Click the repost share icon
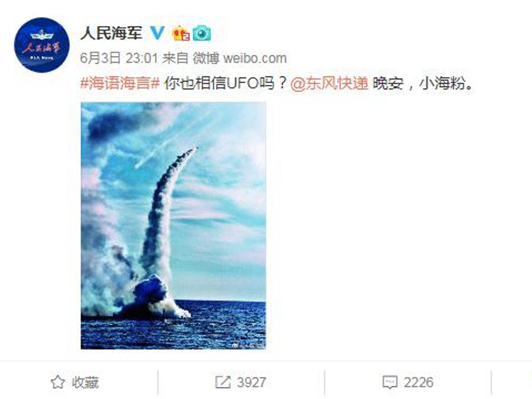Image resolution: width=532 pixels, height=399 pixels. [x=223, y=382]
